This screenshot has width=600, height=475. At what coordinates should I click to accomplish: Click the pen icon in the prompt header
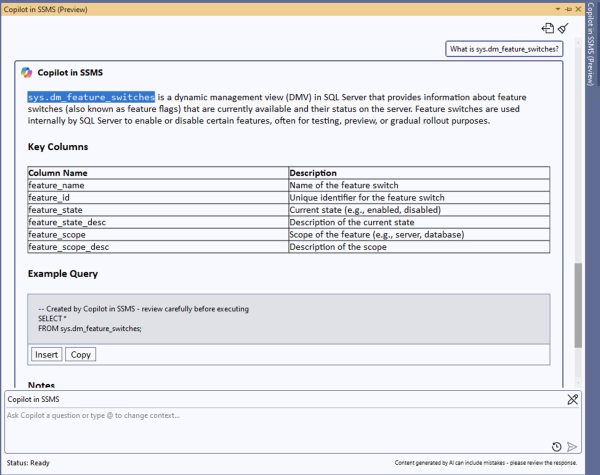click(x=572, y=399)
